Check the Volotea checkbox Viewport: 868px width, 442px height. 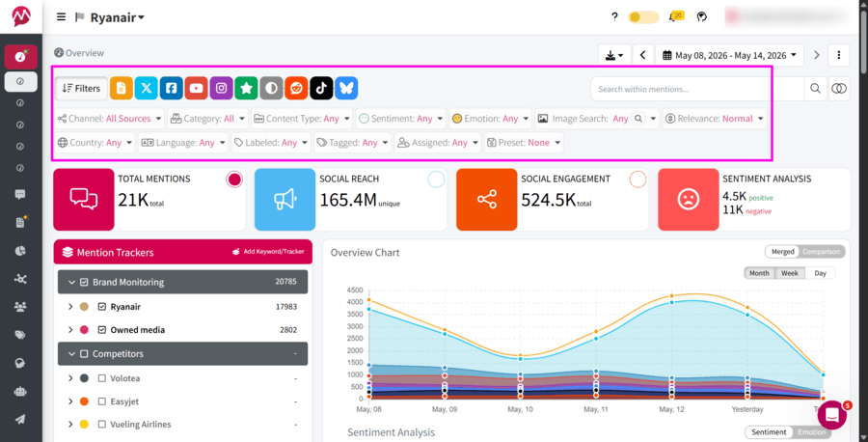pyautogui.click(x=102, y=378)
